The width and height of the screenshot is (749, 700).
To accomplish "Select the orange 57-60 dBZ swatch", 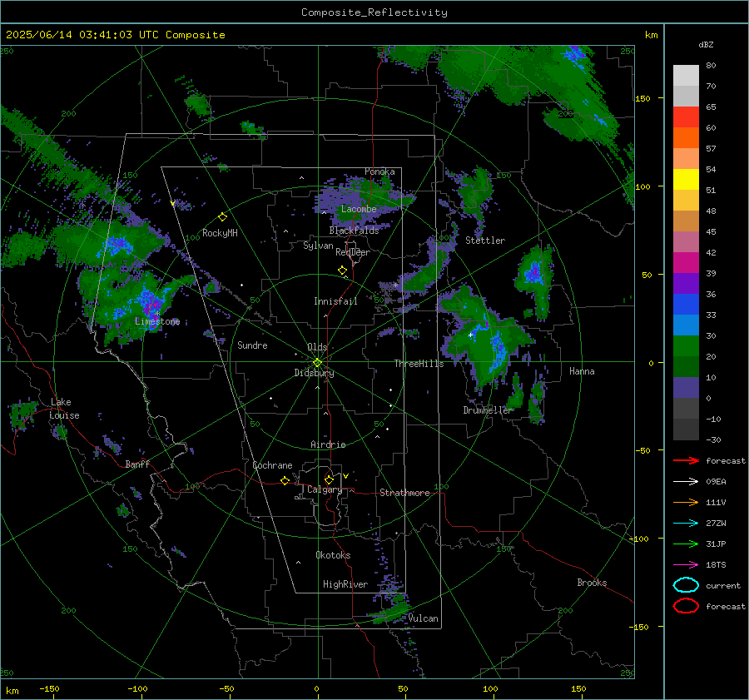I will point(686,137).
